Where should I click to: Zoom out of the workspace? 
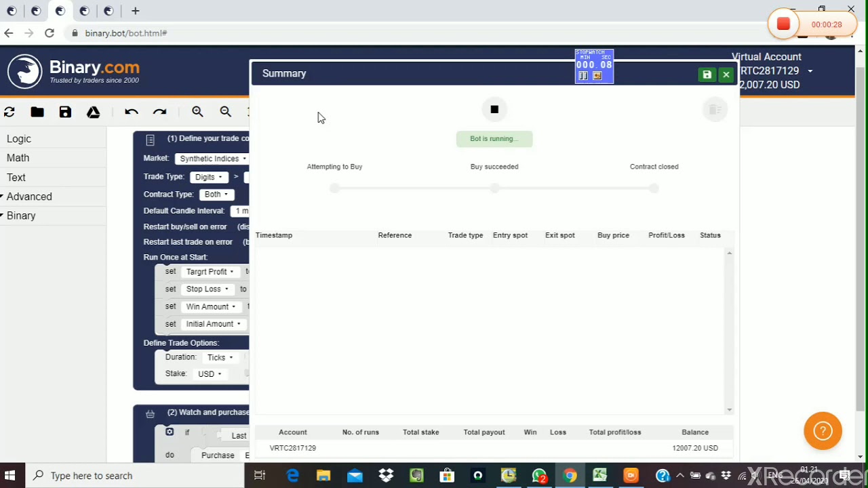226,113
